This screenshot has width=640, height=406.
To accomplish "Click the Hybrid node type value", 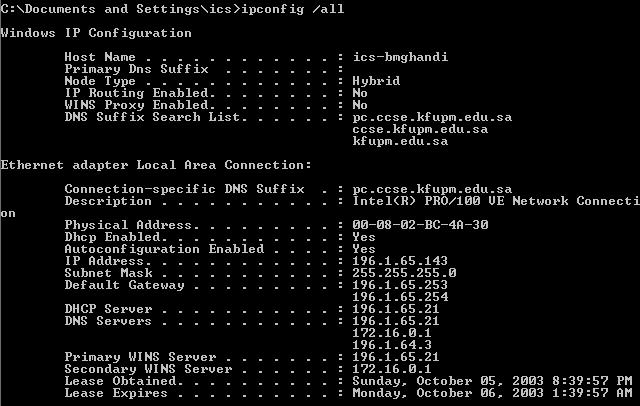I will click(x=376, y=81).
